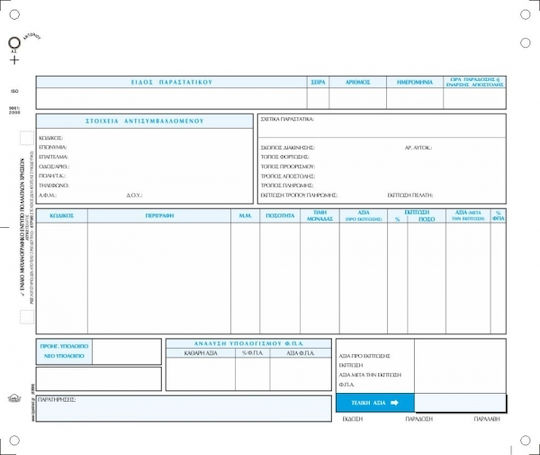
Task: Click the ΕΠΑΓΓΕΛΜΑ: label
Action: 53,157
